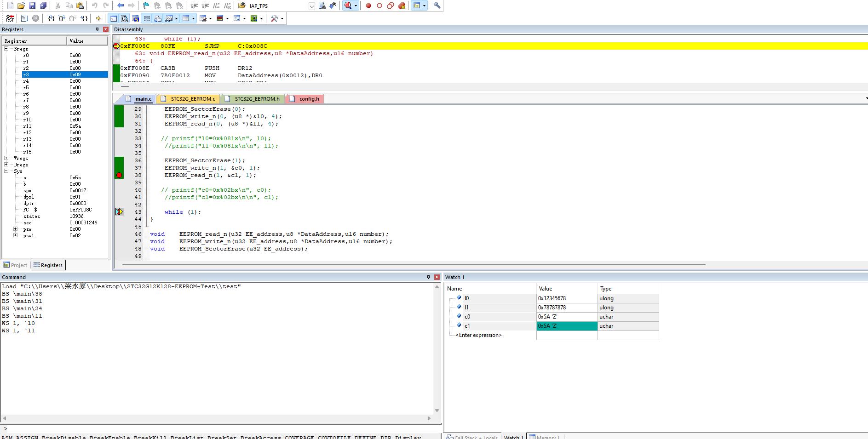The width and height of the screenshot is (868, 439).
Task: Toggle breakpoint on line 38
Action: [x=119, y=175]
